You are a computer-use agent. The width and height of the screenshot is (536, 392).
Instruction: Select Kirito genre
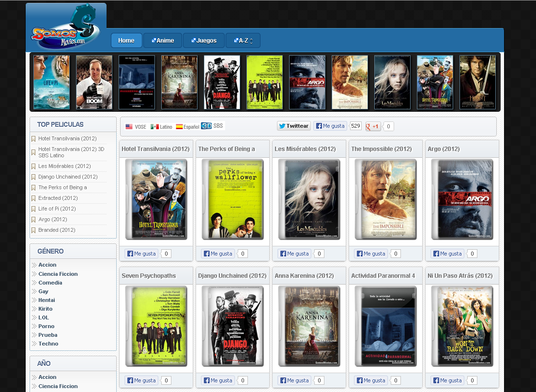click(46, 309)
